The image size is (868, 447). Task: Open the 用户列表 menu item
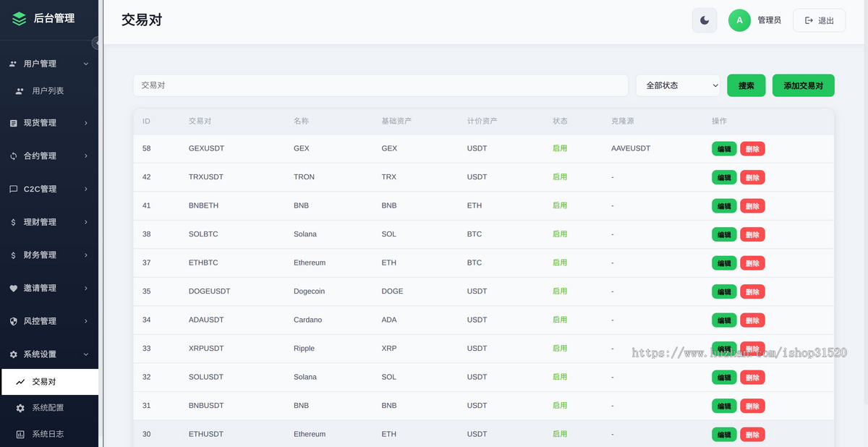pos(49,91)
